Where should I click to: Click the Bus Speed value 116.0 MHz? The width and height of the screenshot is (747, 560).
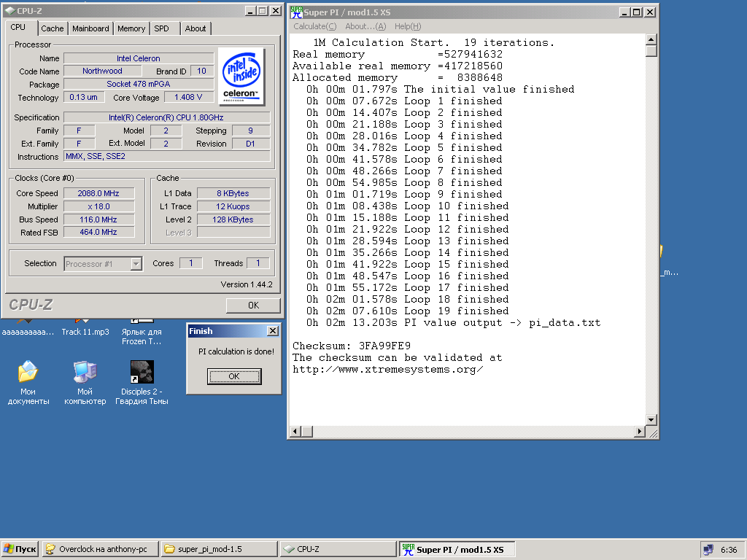98,219
